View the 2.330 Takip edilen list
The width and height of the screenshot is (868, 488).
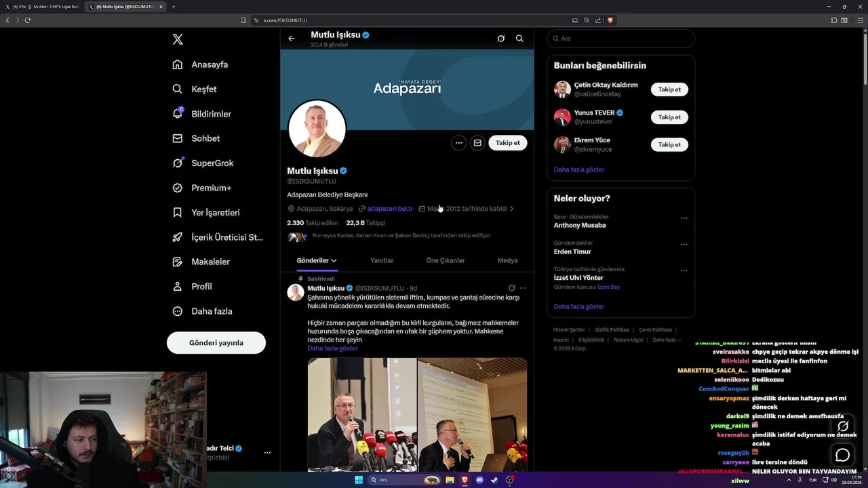coord(312,223)
